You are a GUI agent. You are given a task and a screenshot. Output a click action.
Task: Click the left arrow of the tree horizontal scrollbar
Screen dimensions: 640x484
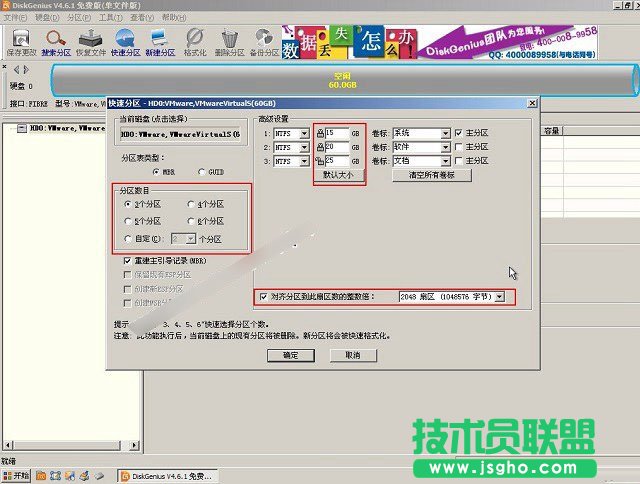tap(8, 445)
